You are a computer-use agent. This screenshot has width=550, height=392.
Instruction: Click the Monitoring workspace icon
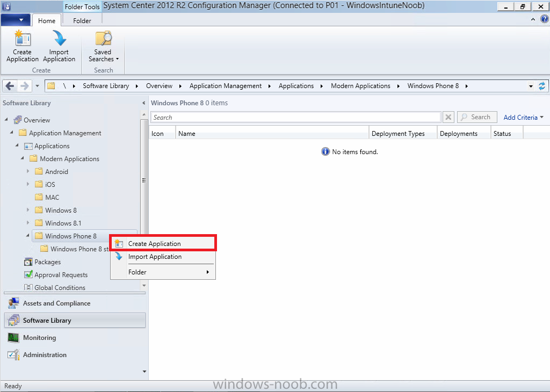pyautogui.click(x=13, y=338)
